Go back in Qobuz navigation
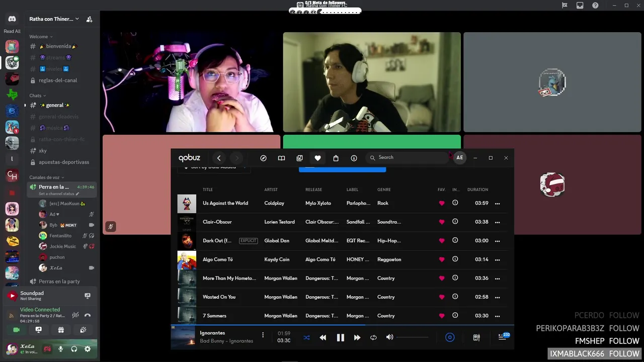Image resolution: width=644 pixels, height=362 pixels. (x=219, y=158)
